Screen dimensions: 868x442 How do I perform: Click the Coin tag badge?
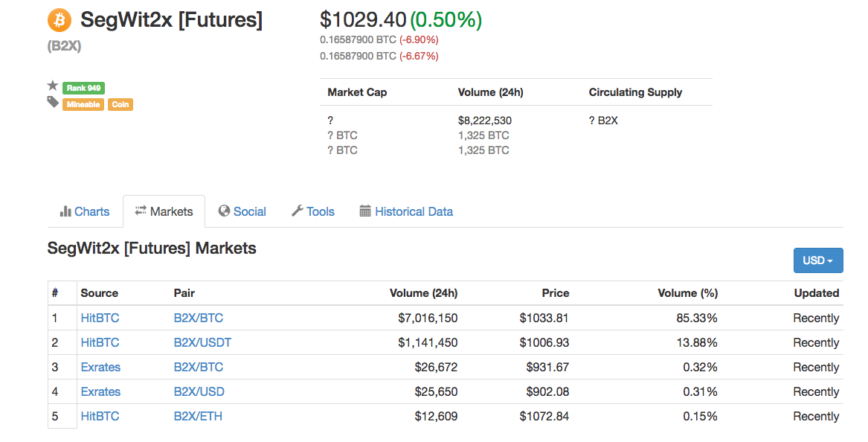coord(120,105)
